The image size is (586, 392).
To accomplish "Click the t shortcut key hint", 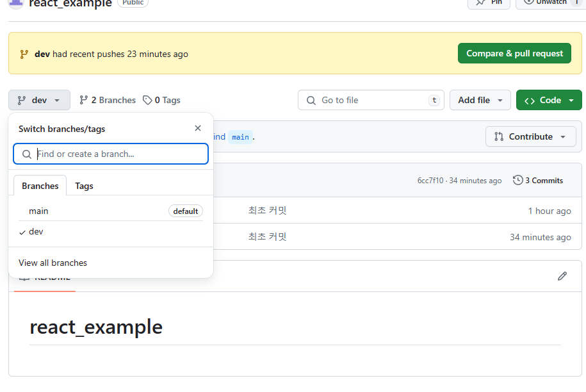I will pyautogui.click(x=434, y=100).
